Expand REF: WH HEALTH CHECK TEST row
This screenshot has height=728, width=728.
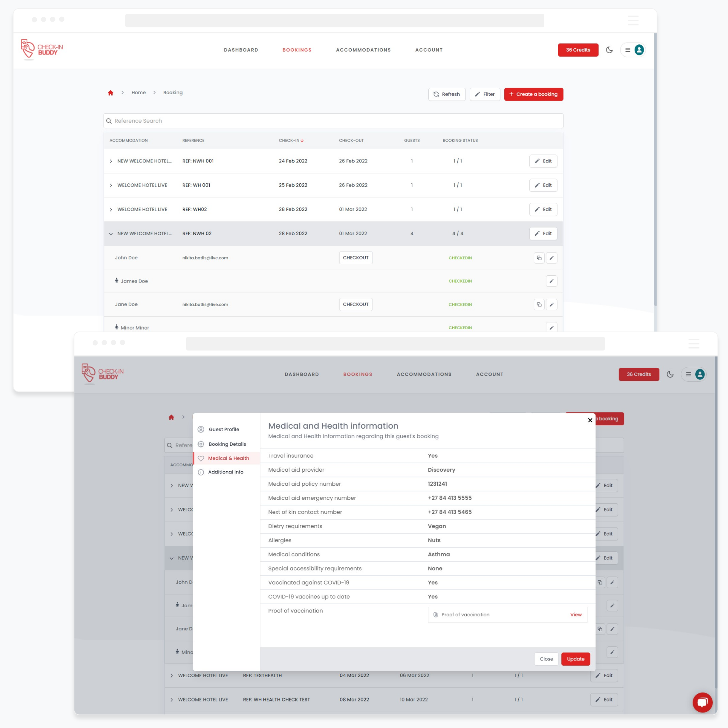tap(172, 700)
